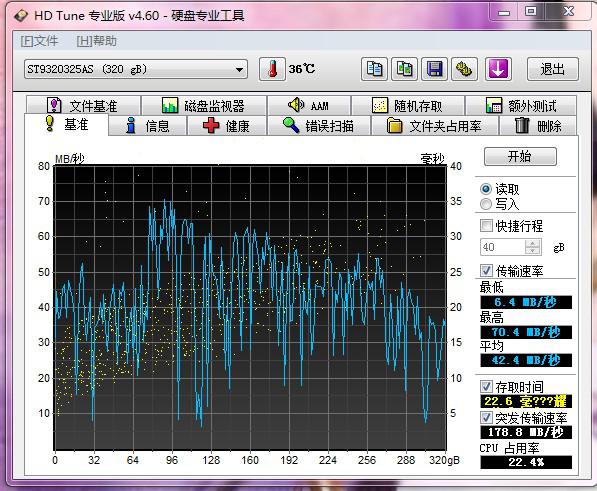Open options with the gears icon
This screenshot has width=597, height=491.
pyautogui.click(x=465, y=69)
